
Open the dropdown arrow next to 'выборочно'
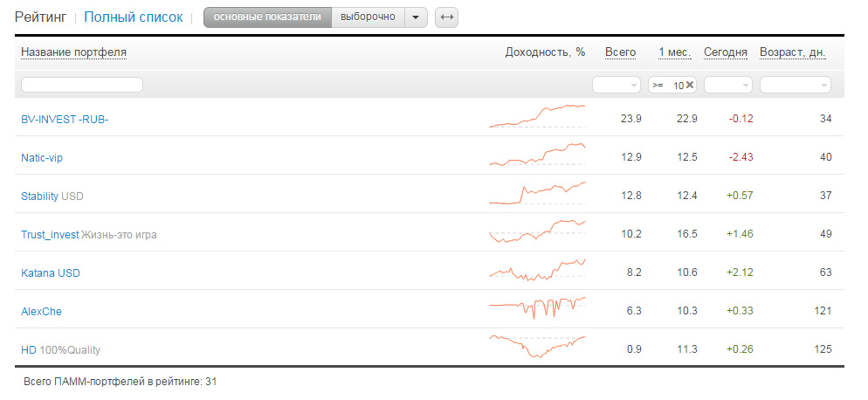coord(416,17)
